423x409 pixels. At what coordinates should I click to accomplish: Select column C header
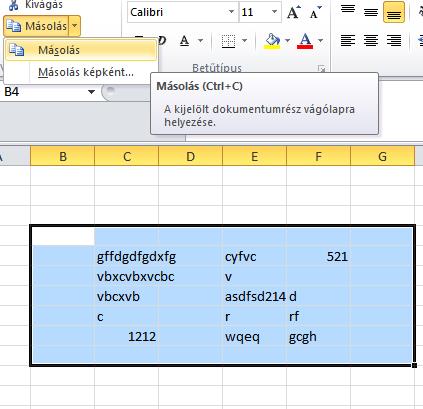(127, 156)
